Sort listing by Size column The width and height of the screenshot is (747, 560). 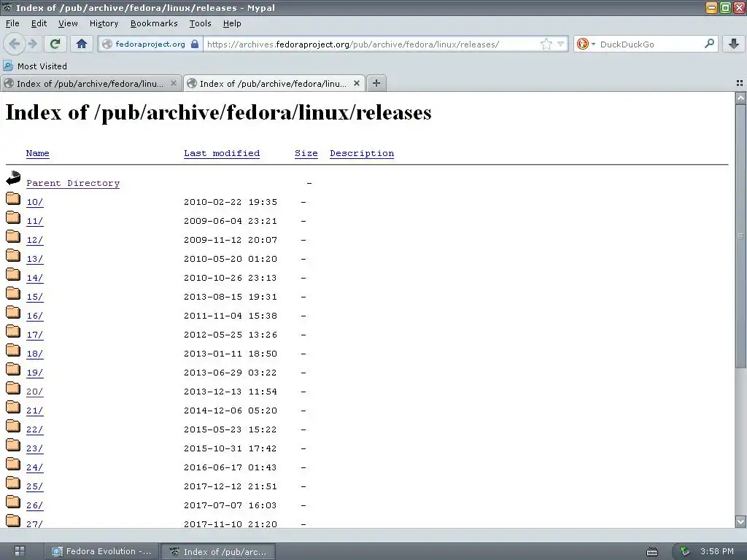[306, 153]
